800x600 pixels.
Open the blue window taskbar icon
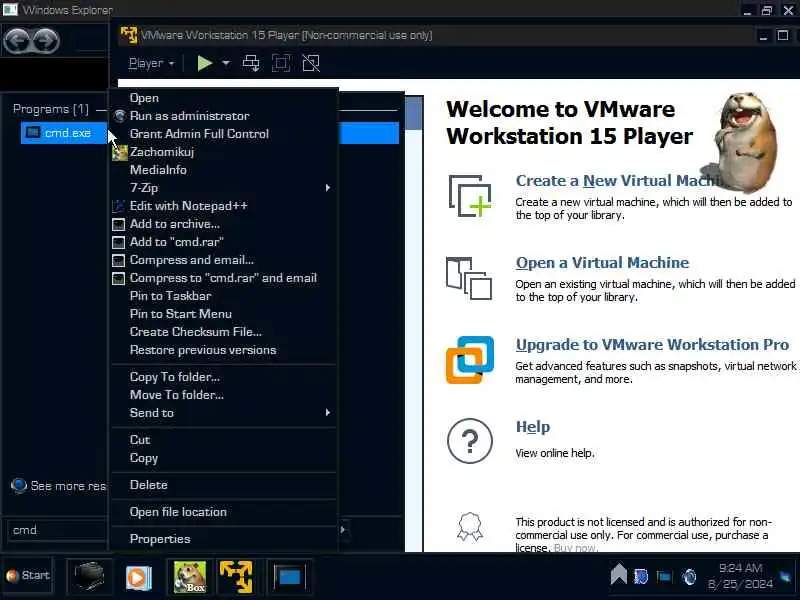pyautogui.click(x=289, y=577)
